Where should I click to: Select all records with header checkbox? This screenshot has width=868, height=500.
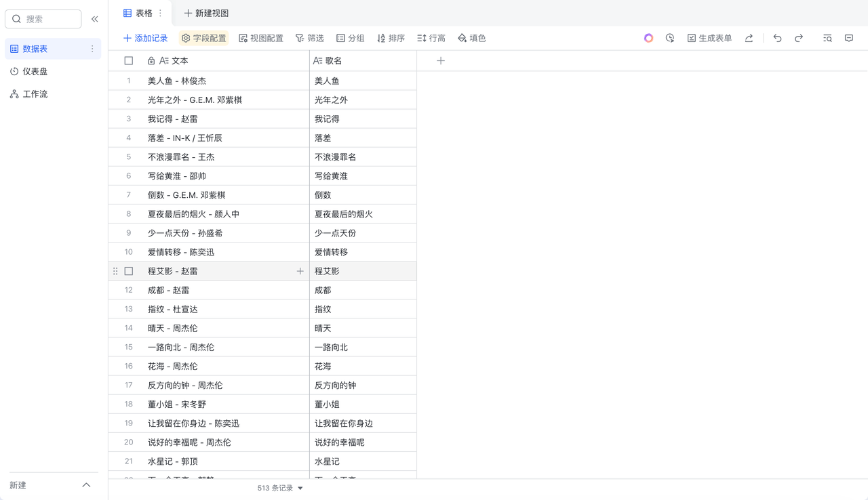pyautogui.click(x=128, y=60)
